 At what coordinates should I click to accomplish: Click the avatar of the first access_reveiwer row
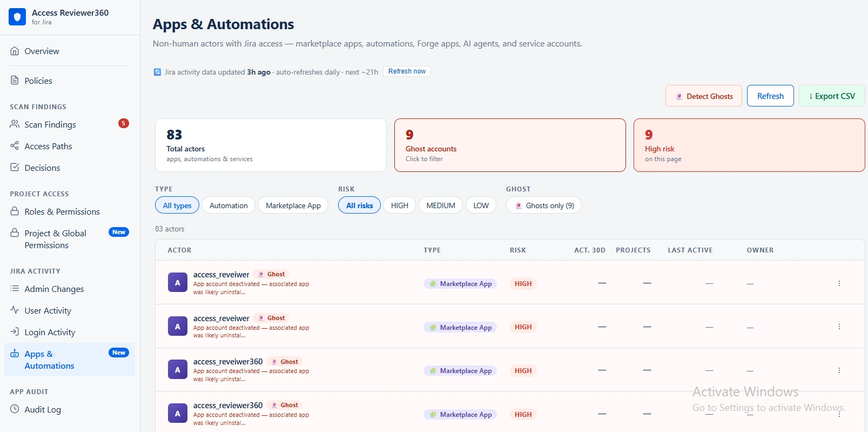pyautogui.click(x=178, y=283)
